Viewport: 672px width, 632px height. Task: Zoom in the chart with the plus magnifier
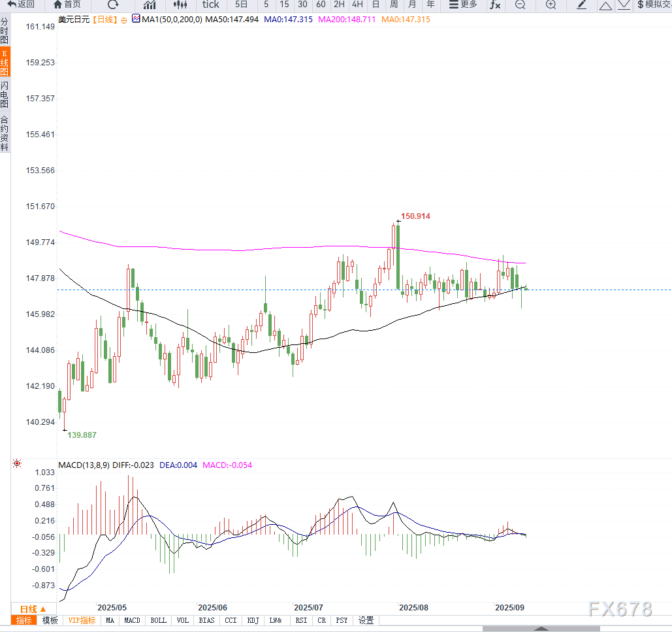551,5
